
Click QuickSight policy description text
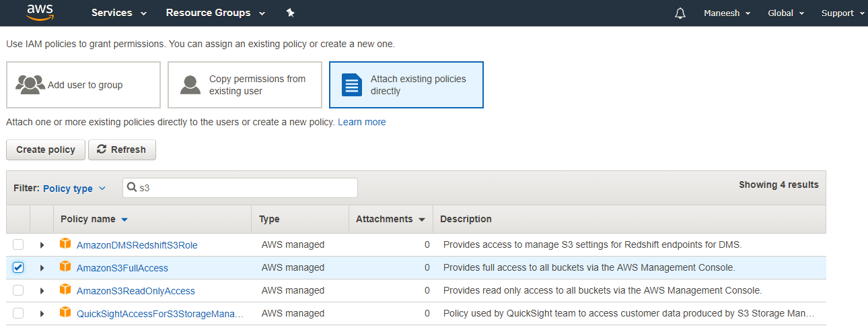(629, 313)
